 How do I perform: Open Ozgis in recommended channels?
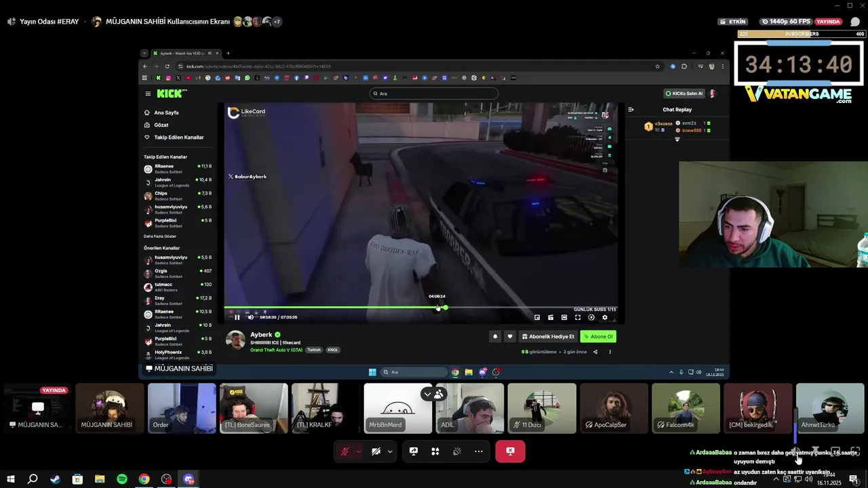coord(178,273)
